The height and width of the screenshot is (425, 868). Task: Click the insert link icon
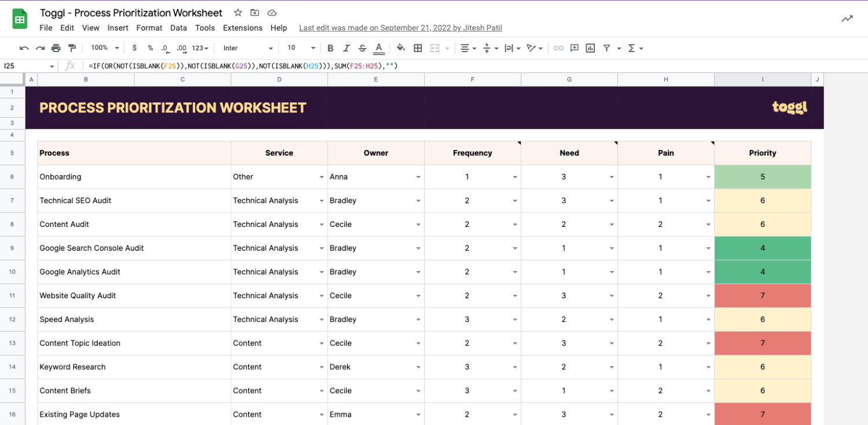pos(558,48)
